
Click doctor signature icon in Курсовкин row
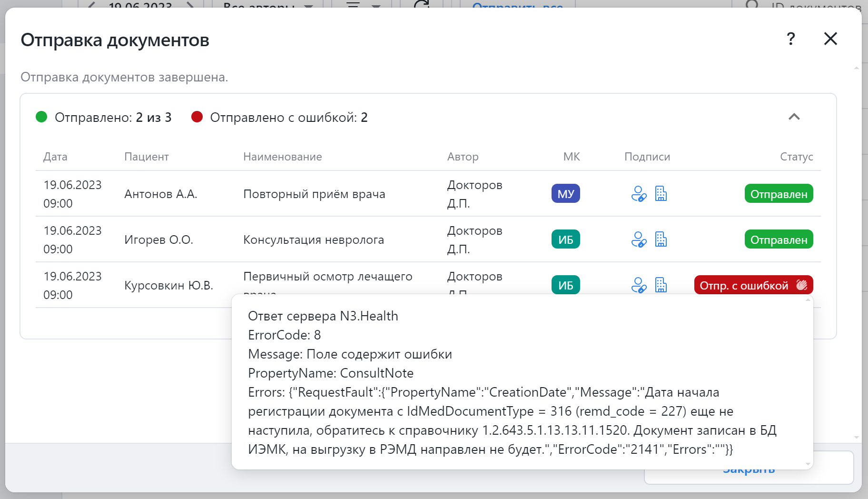click(638, 285)
